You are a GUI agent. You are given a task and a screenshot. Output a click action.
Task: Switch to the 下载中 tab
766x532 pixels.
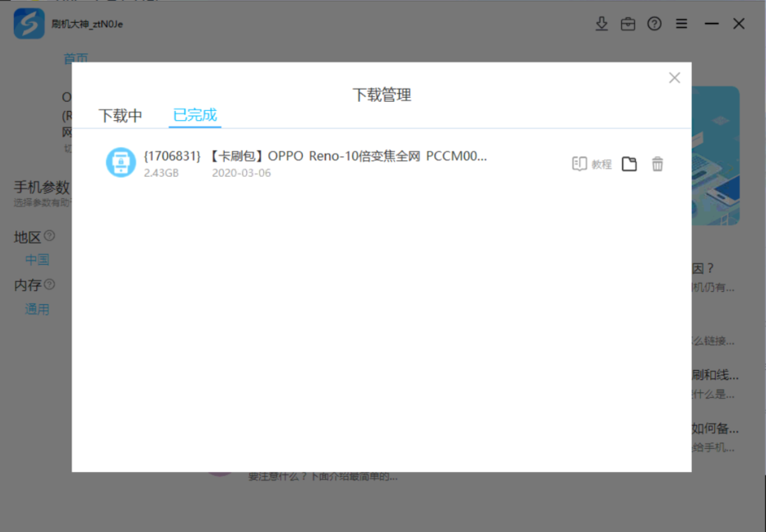point(120,116)
